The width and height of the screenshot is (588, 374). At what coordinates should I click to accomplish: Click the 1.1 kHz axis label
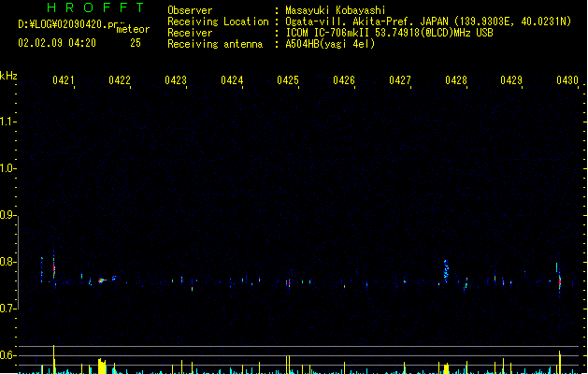click(7, 122)
